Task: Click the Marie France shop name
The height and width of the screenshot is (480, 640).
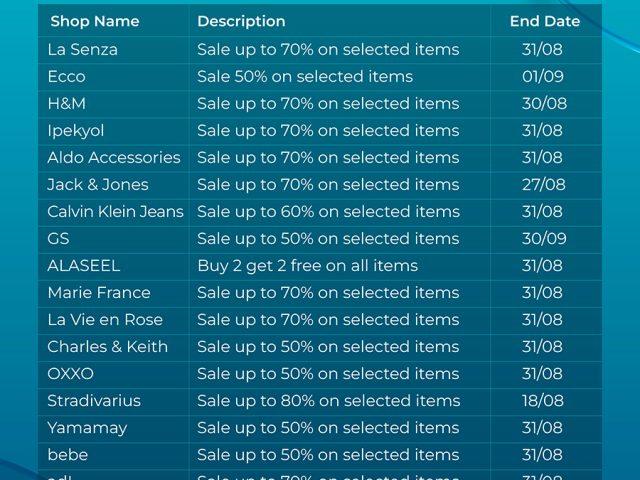Action: [99, 293]
